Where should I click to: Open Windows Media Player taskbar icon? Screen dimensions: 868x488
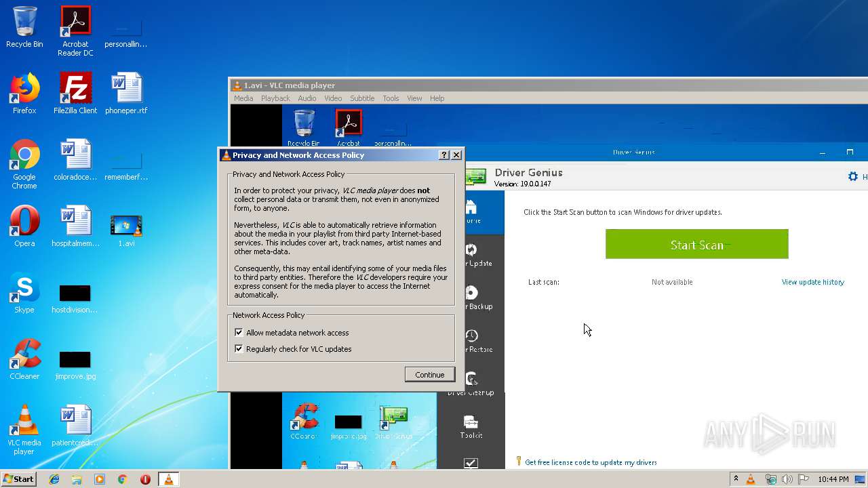(100, 479)
